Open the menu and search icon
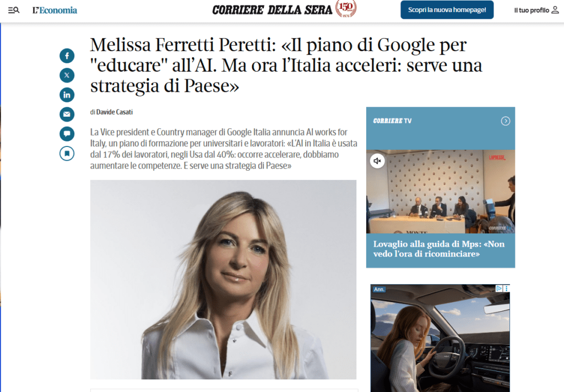This screenshot has height=392, width=564. (14, 10)
